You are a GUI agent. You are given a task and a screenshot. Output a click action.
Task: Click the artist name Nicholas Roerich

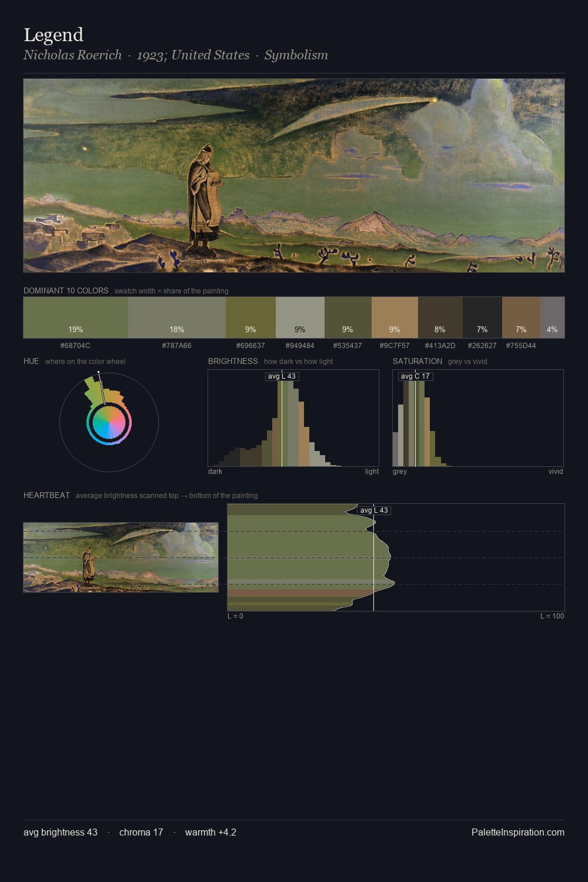coord(72,55)
